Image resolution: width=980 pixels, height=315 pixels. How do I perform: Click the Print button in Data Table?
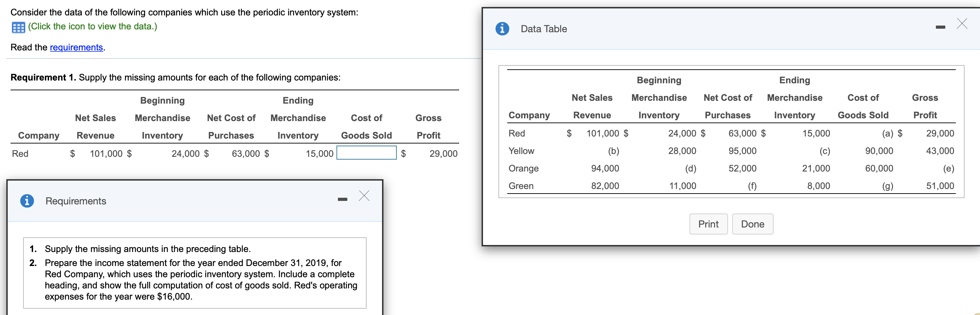point(708,224)
